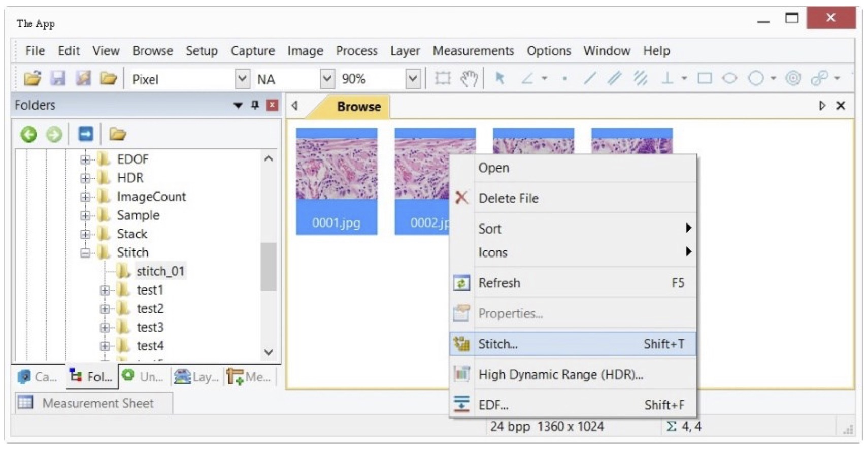The width and height of the screenshot is (868, 449).
Task: Expand the ImageCount folder
Action: (x=85, y=197)
